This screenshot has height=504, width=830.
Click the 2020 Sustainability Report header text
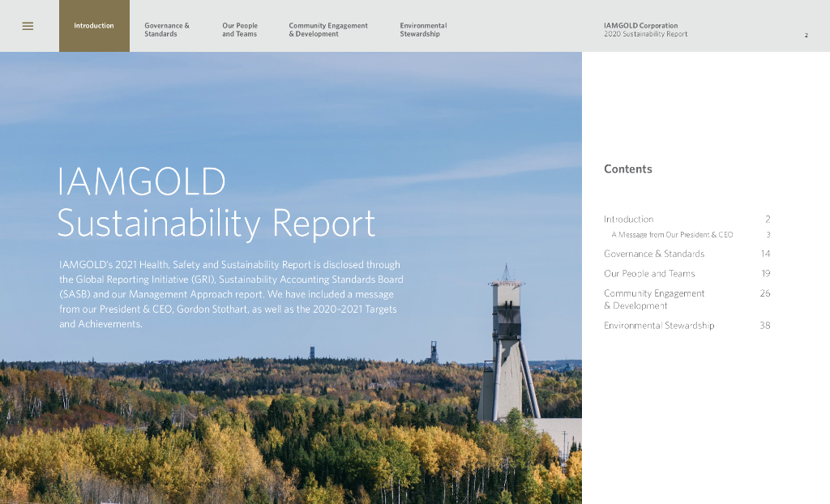[x=645, y=34]
